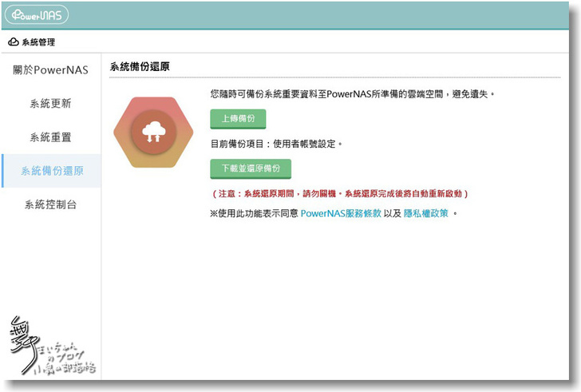Go to 系統重置 in the sidebar
Screen dimensions: 581x392
[x=51, y=137]
